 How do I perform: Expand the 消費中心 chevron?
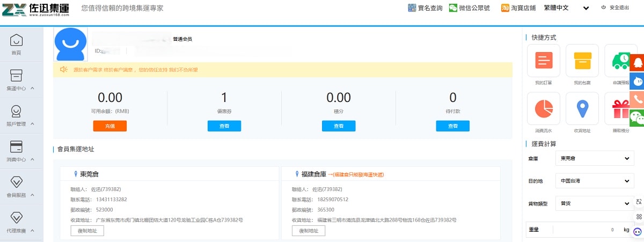(33, 159)
